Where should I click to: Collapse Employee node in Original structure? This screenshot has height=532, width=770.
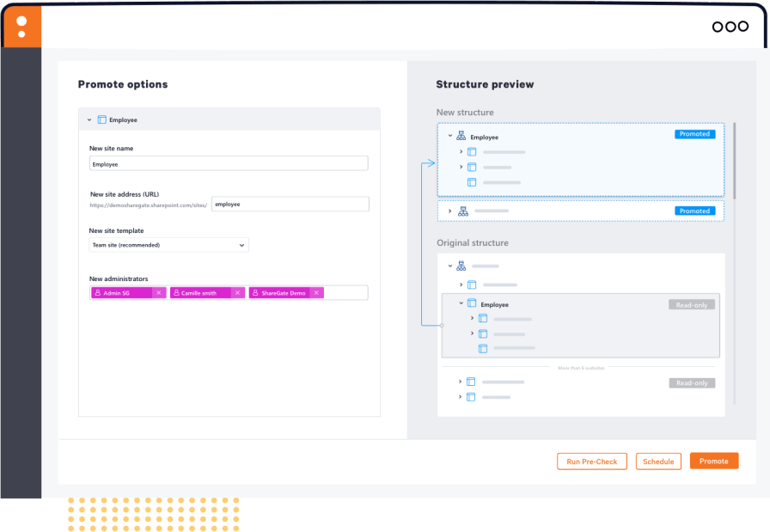tap(461, 304)
